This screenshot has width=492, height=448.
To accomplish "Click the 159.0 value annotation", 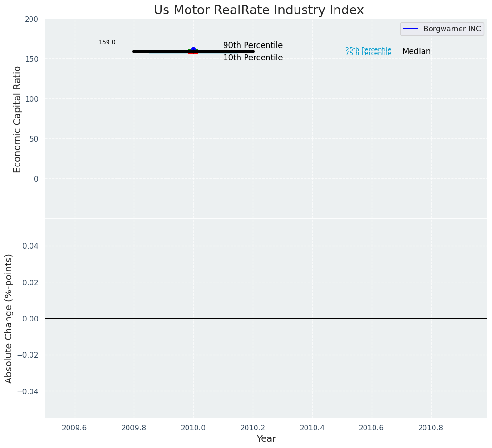I will [107, 42].
